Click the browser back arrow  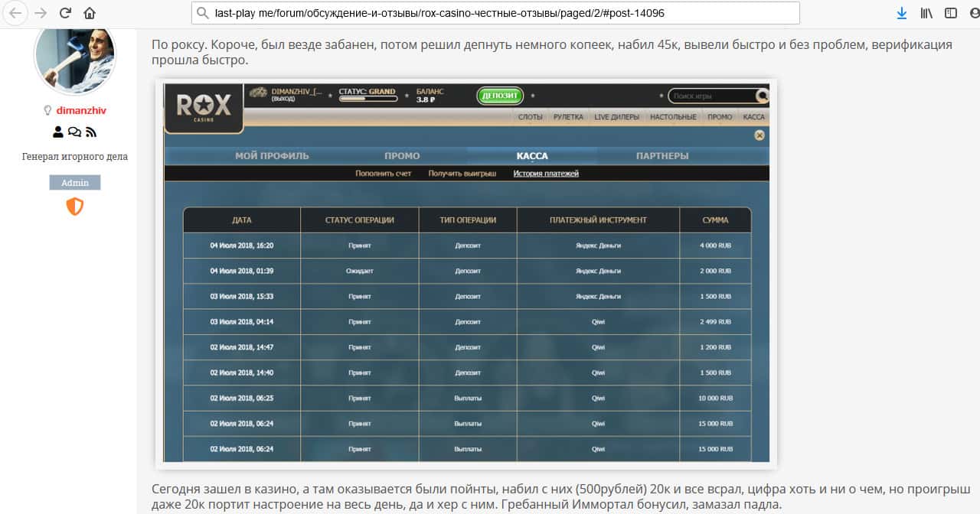point(16,13)
